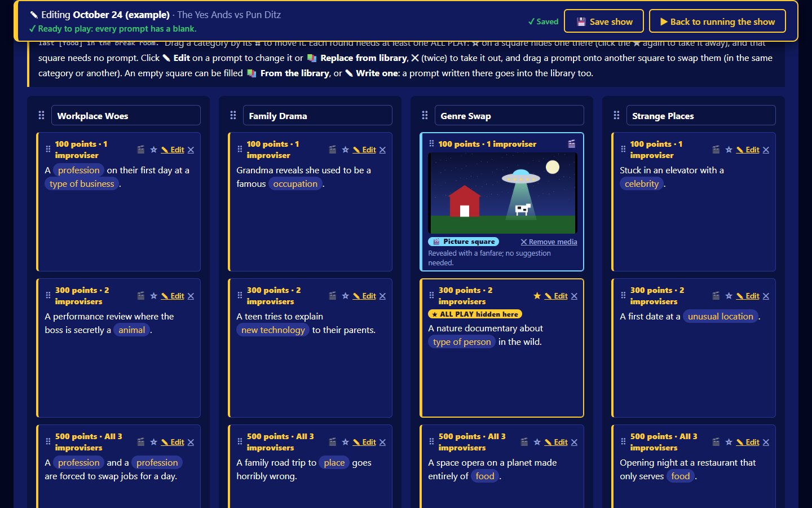
Task: Edit the 'swap jobs for a day' prompt
Action: (173, 442)
